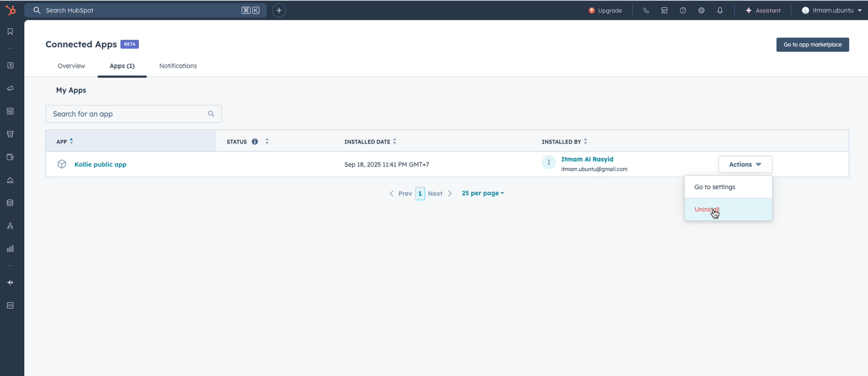Sort the table by App column

[x=71, y=141]
